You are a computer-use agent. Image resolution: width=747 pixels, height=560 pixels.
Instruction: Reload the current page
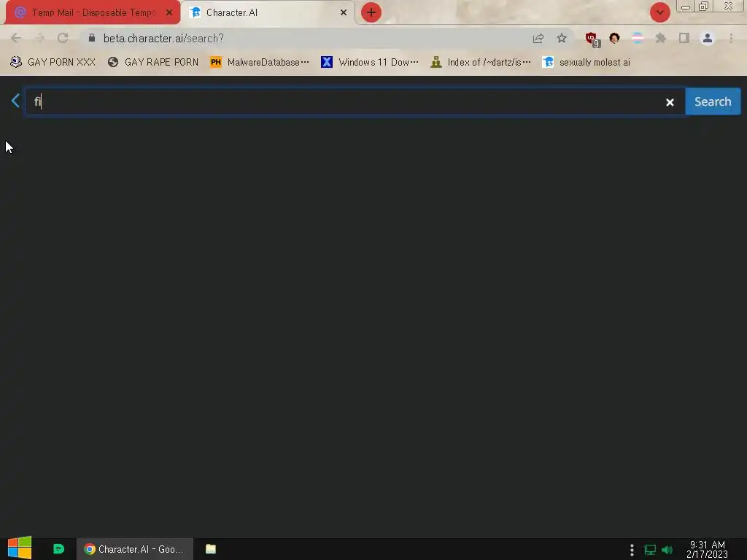[x=63, y=38]
